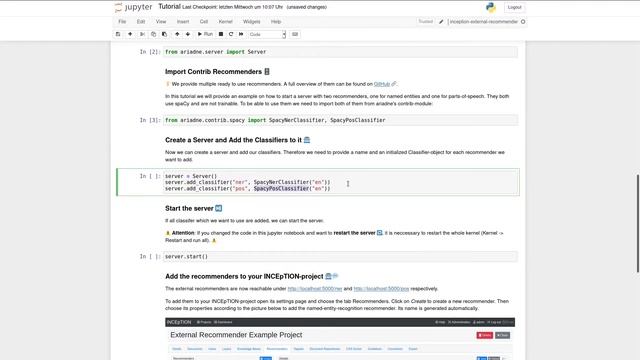
Task: Open the Widgets menu
Action: coord(251,22)
